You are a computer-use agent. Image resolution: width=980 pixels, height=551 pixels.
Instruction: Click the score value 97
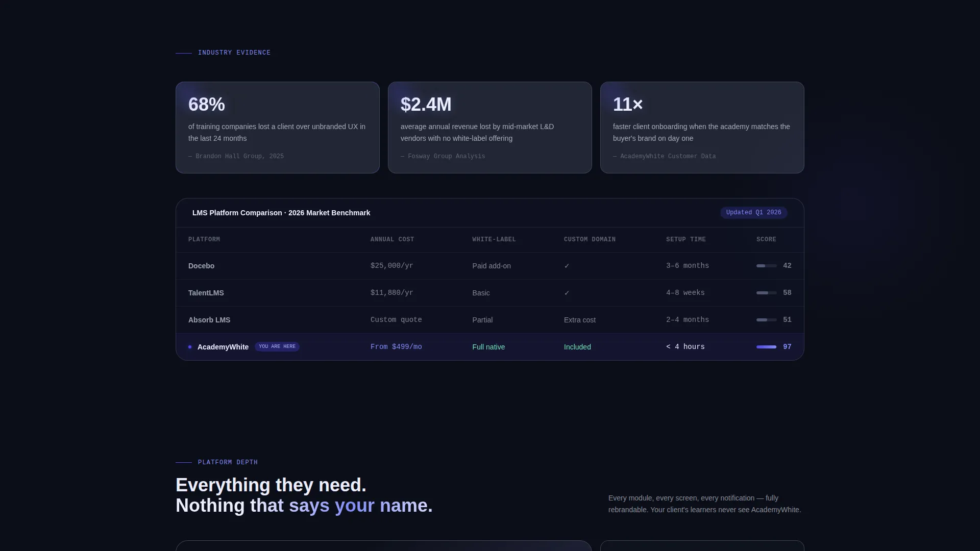point(787,347)
